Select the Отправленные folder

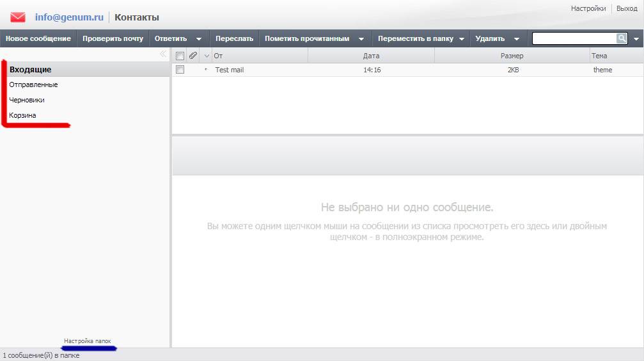(x=33, y=84)
